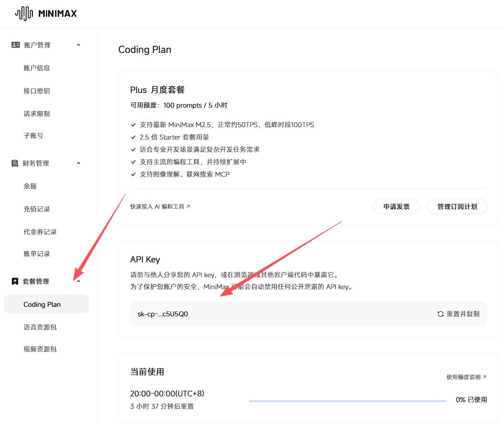Click the 财务管理 section heading
Viewport: 504px width, 424px height.
pos(36,163)
